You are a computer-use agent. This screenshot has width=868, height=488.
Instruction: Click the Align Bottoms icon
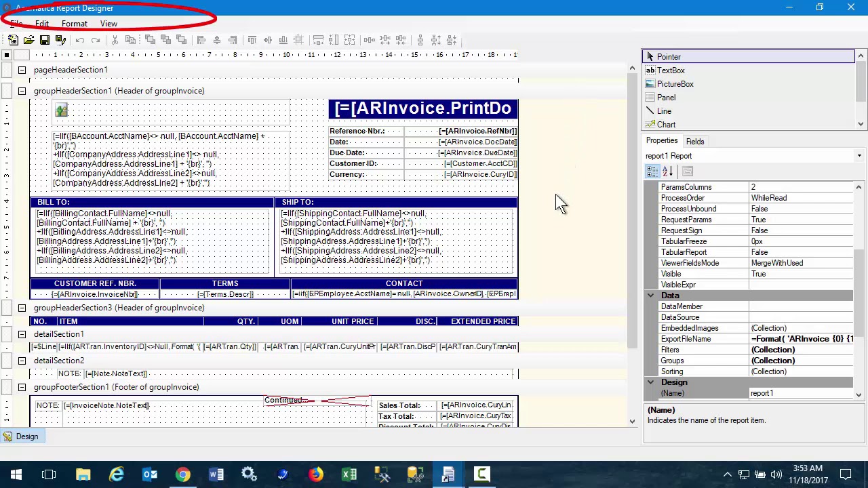coord(283,40)
